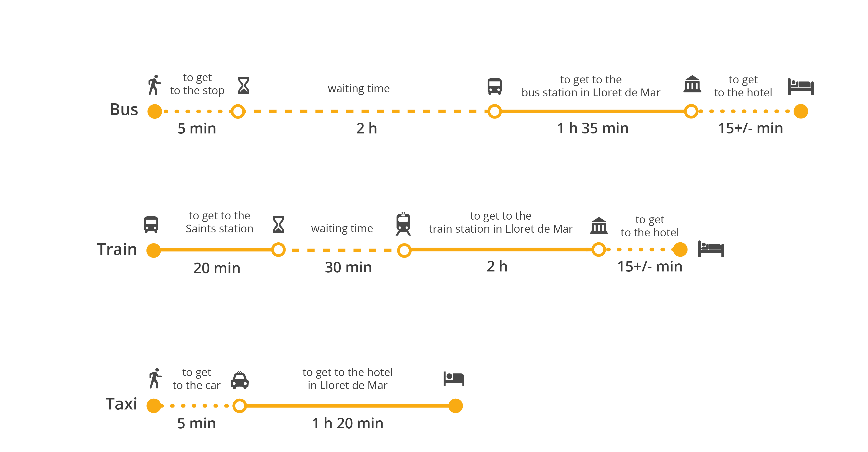
Task: Click the walking person icon in Bus row
Action: (155, 85)
